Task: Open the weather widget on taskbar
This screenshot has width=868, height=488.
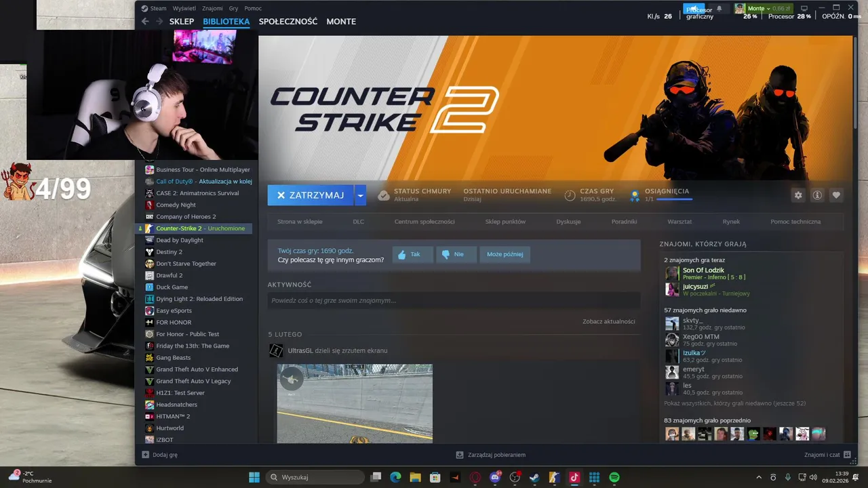Action: pos(31,477)
